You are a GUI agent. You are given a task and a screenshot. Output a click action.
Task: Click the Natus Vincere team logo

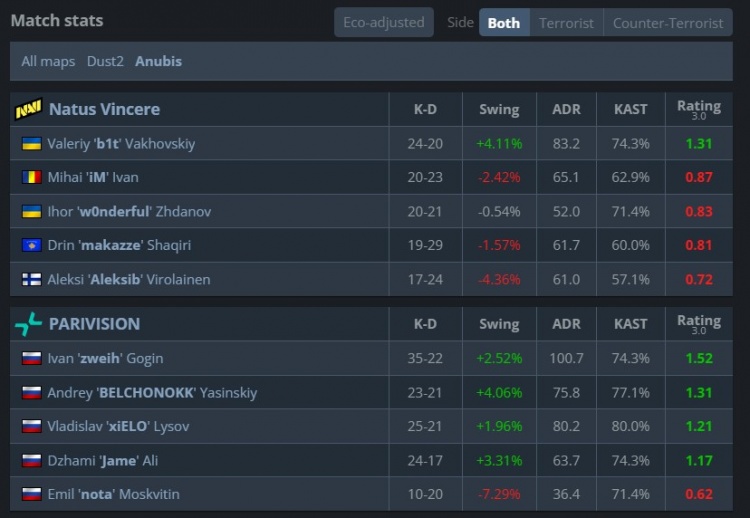click(x=28, y=109)
